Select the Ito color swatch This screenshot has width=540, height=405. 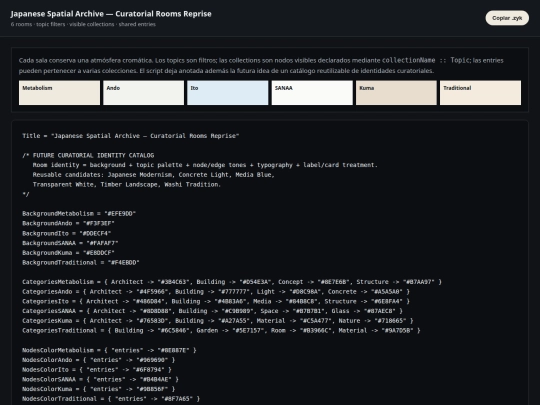click(x=228, y=93)
